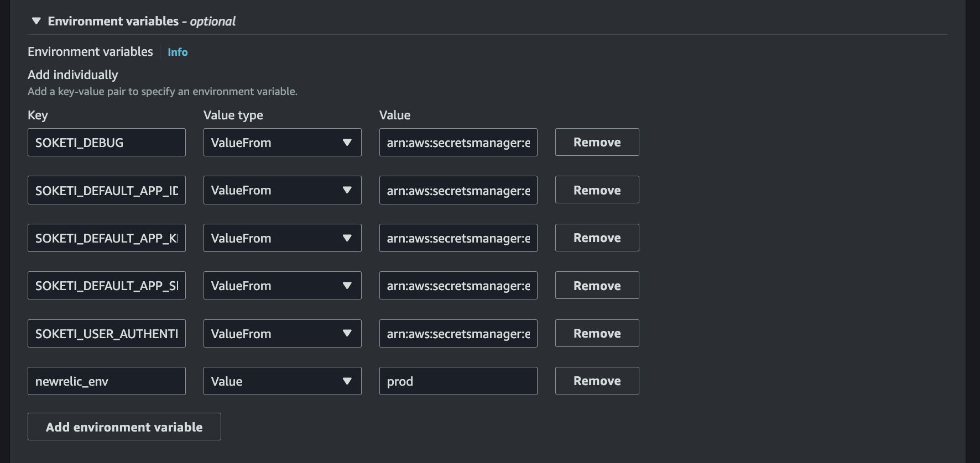Open the Info link for Environment variables
This screenshot has height=463, width=980.
point(178,52)
